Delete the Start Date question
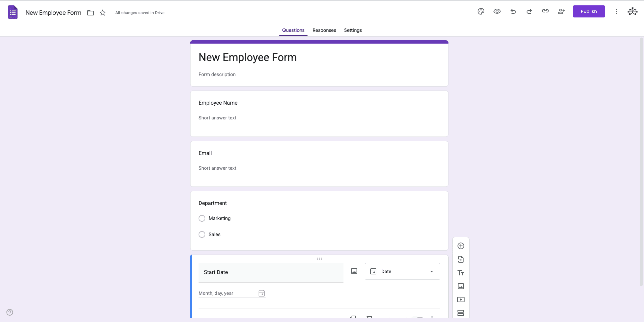 coord(370,318)
